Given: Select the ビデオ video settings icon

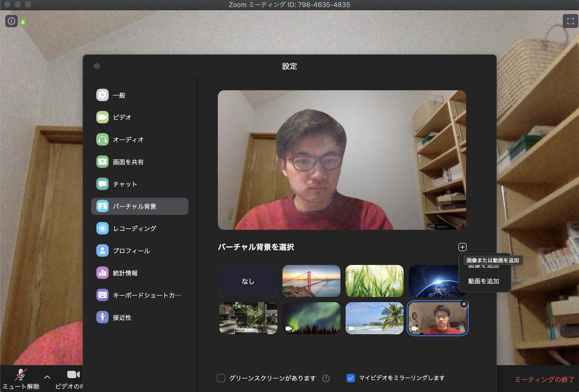Looking at the screenshot, I should tap(102, 117).
